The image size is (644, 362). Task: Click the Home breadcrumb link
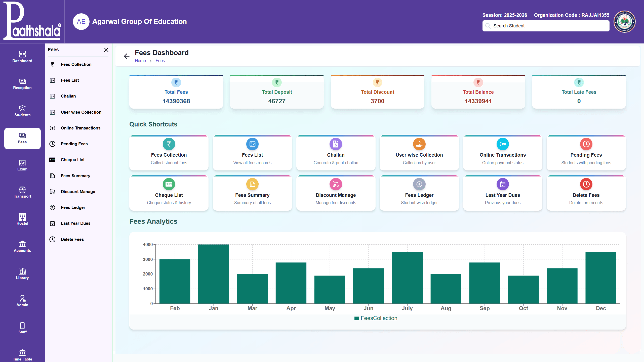coord(140,61)
